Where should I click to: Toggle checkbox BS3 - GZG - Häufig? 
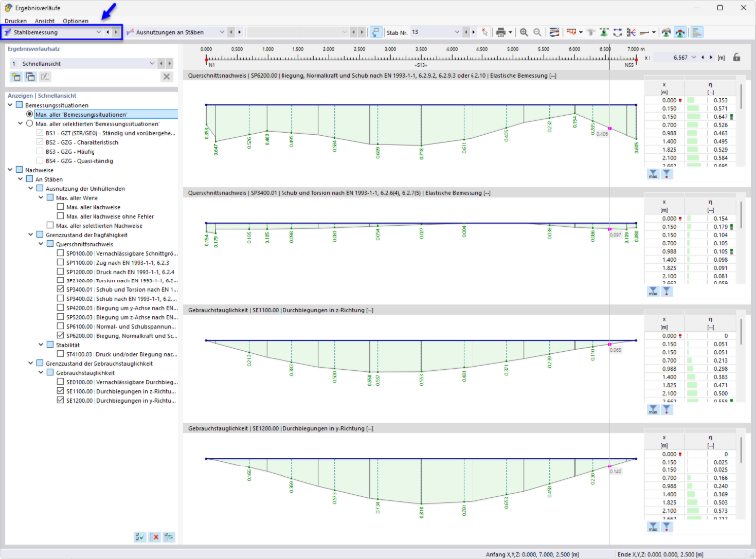pyautogui.click(x=40, y=151)
